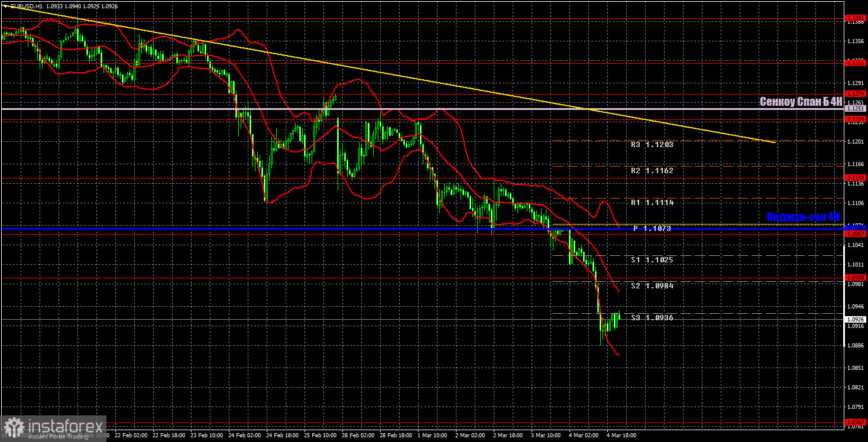Click the 24 Feb 18:00 time label
868x442 pixels.
(x=283, y=435)
